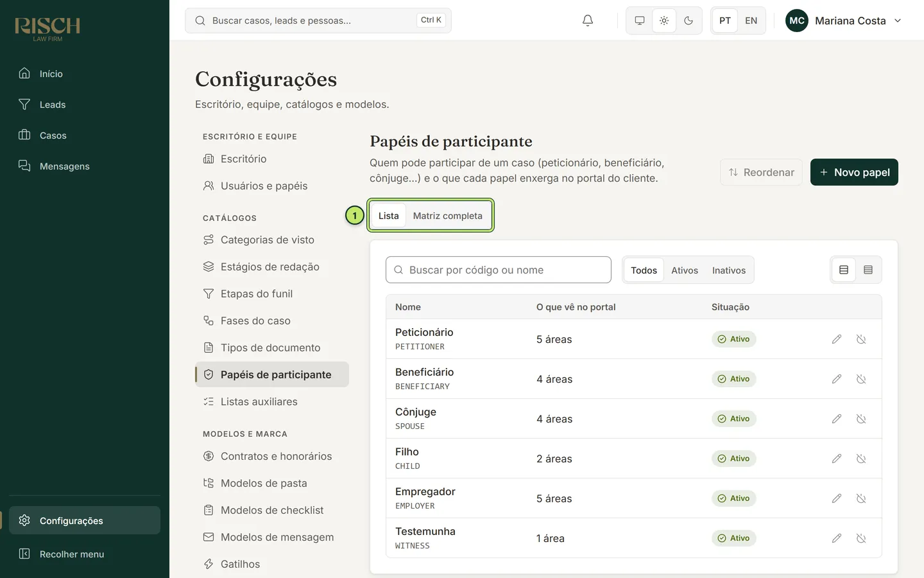Click the MC avatar
Viewport: 924px width, 578px height.
coord(797,21)
